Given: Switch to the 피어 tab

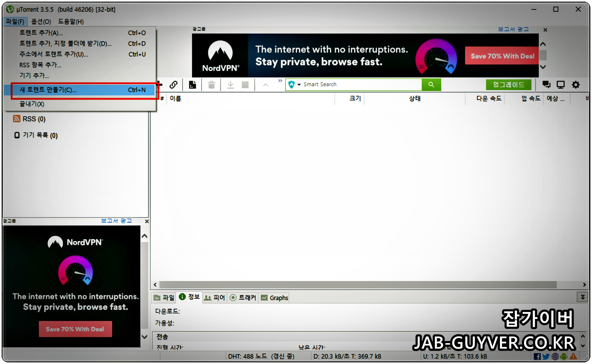Looking at the screenshot, I should tap(214, 298).
